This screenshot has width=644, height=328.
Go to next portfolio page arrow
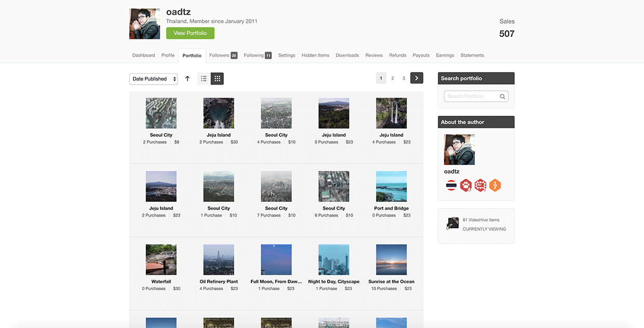(417, 78)
